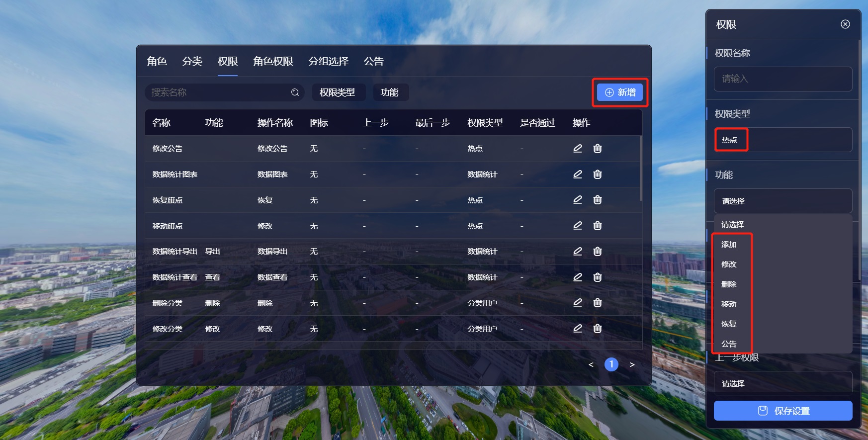
Task: Delete the 移动旗点 row using trash icon
Action: pyautogui.click(x=598, y=226)
